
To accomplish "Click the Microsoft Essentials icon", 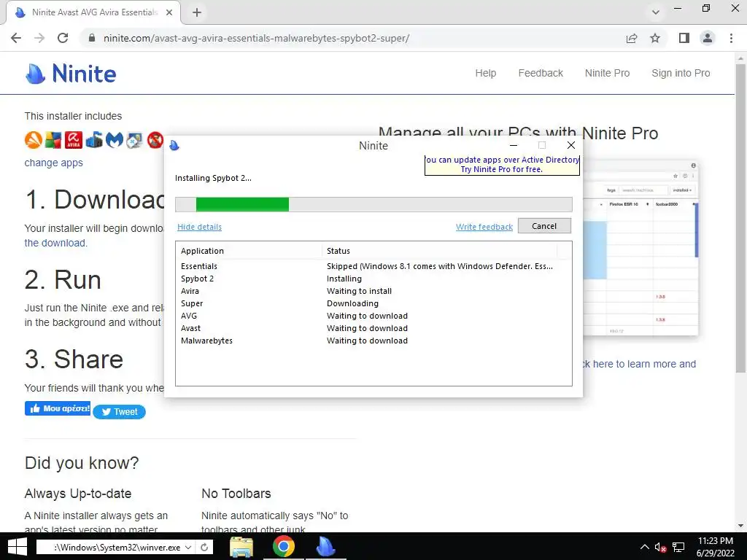I will tap(94, 140).
